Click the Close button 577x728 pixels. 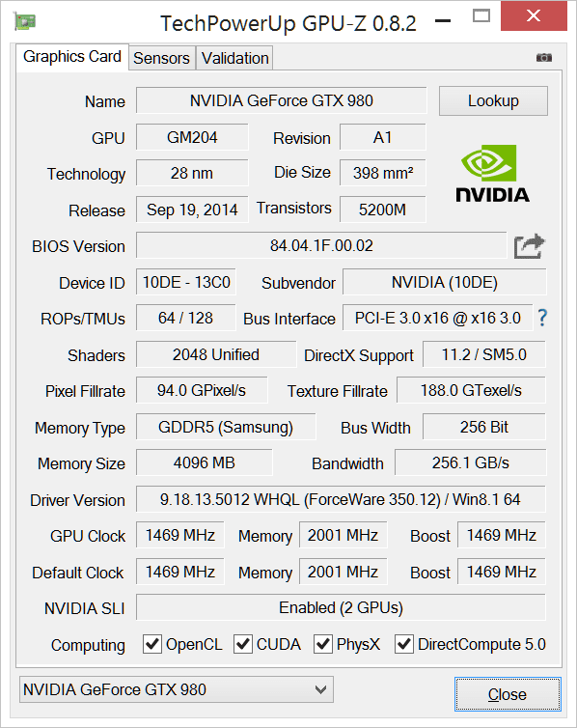coord(508,694)
